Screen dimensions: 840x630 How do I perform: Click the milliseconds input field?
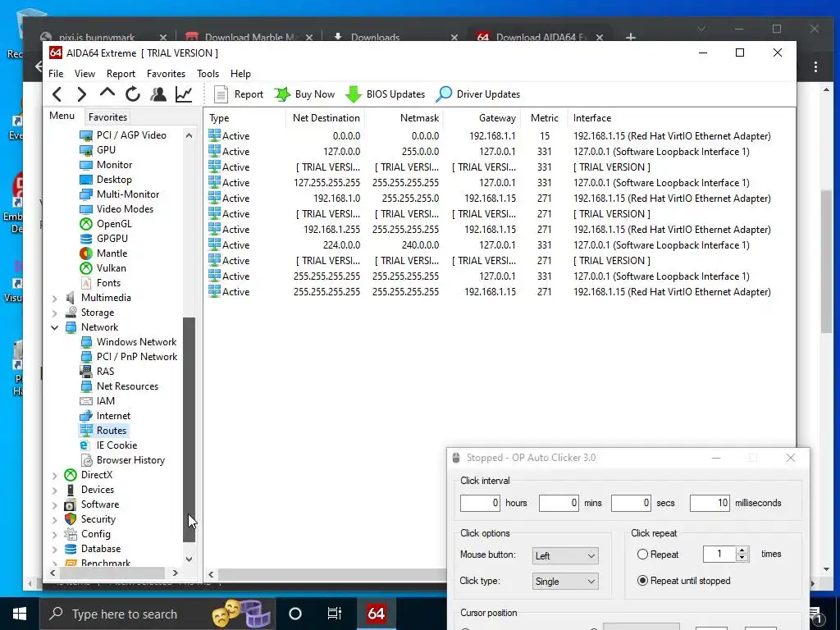pos(710,503)
